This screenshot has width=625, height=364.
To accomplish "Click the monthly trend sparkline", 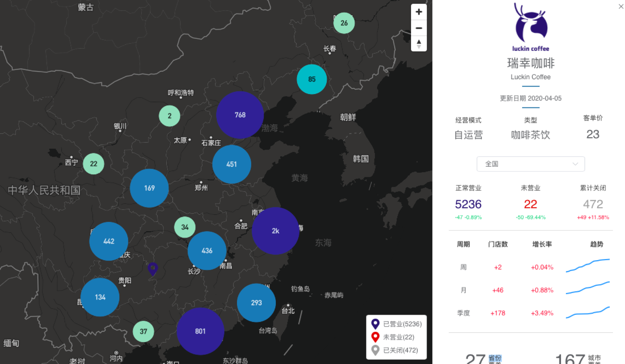I will 588,288.
